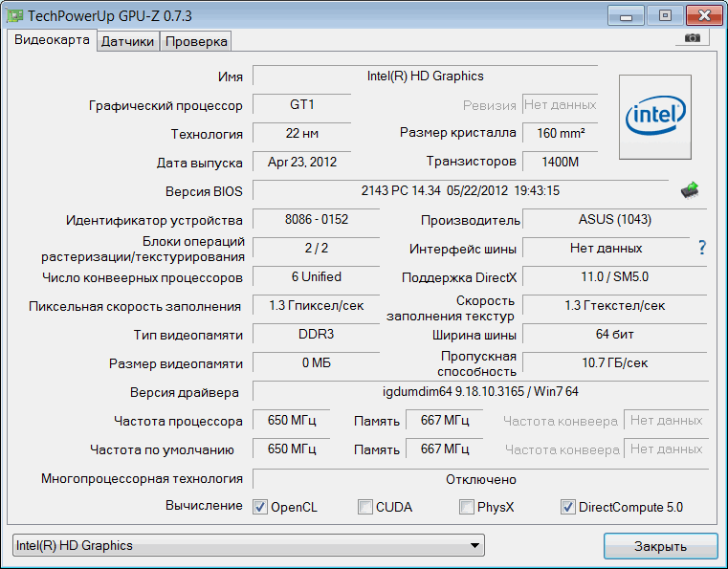Viewport: 728px width, 569px height.
Task: Click the bus interface question mark
Action: click(x=702, y=248)
